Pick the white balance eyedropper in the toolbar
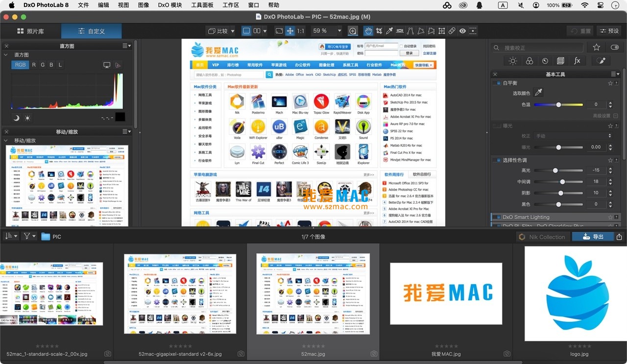 tap(389, 31)
